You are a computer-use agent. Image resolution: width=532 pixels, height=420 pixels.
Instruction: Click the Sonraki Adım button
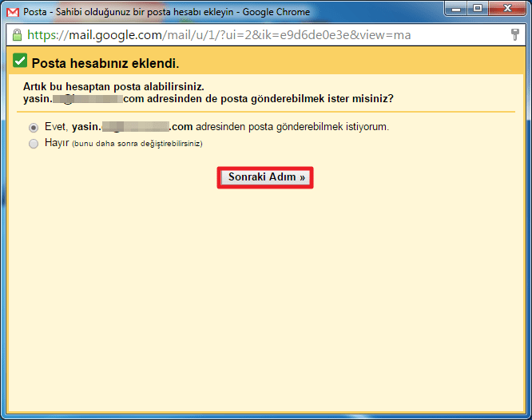click(x=265, y=177)
